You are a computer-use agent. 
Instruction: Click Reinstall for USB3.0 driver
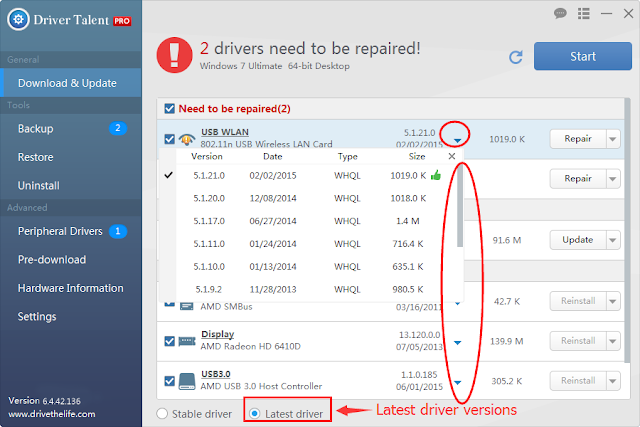click(x=578, y=381)
